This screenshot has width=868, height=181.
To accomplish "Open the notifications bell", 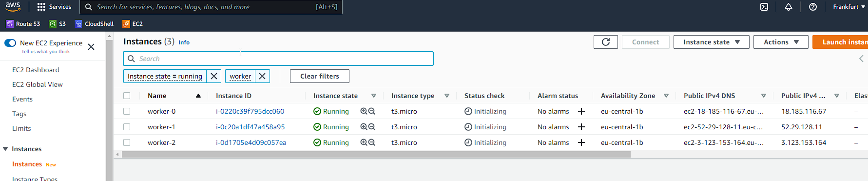I will point(789,7).
